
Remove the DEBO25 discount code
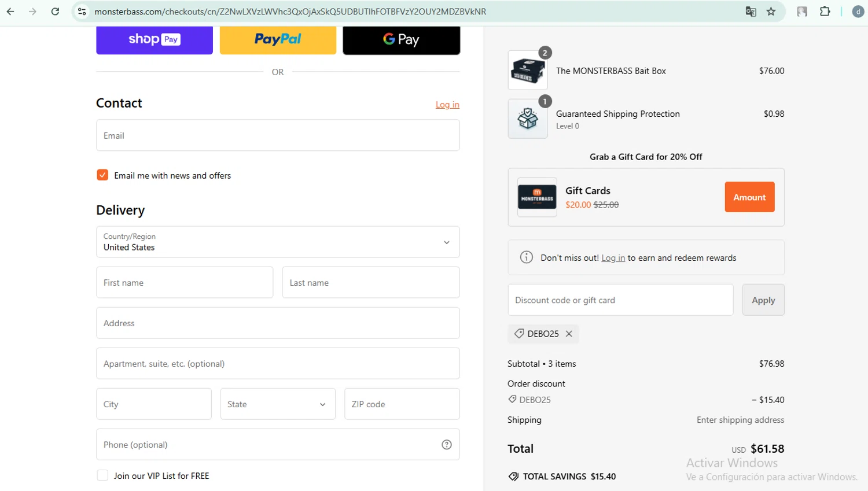tap(569, 334)
